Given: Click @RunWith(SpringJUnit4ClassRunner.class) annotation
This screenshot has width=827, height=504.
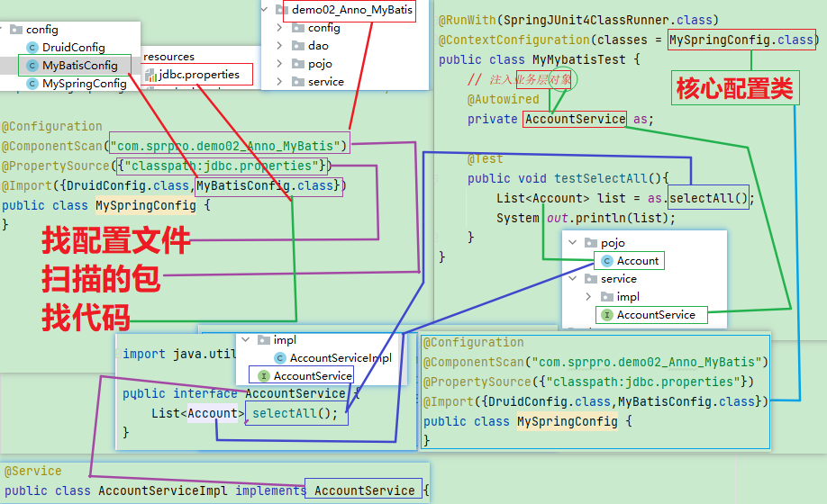Looking at the screenshot, I should coord(578,20).
